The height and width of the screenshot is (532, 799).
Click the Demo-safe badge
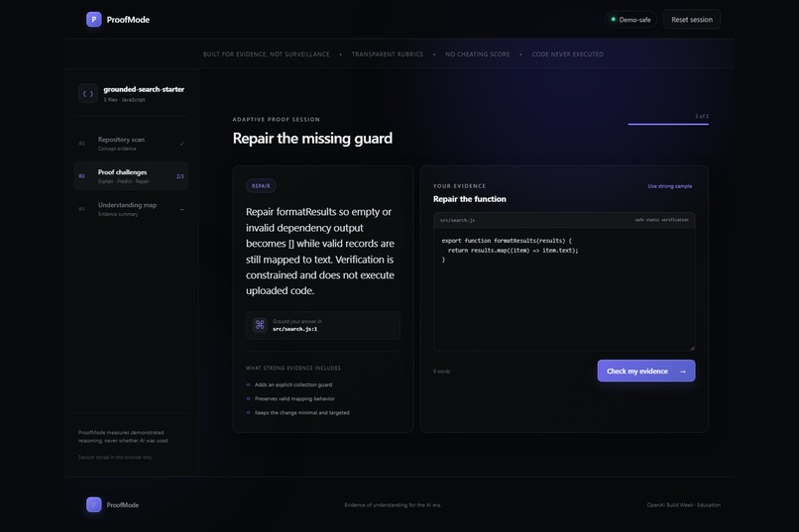630,20
